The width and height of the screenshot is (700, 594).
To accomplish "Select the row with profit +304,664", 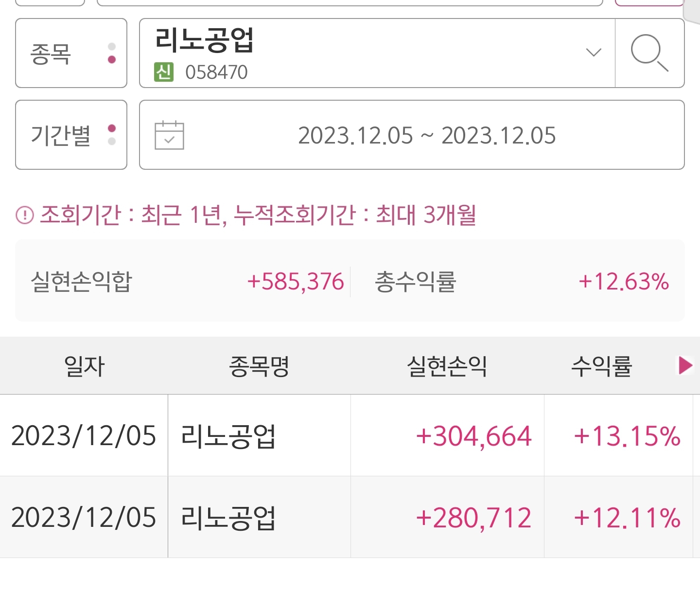I will [x=350, y=435].
